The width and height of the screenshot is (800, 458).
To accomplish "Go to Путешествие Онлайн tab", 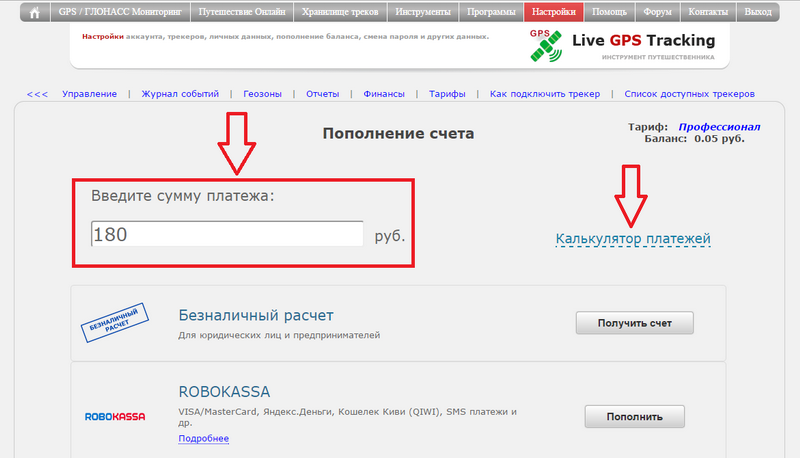I will tap(241, 13).
